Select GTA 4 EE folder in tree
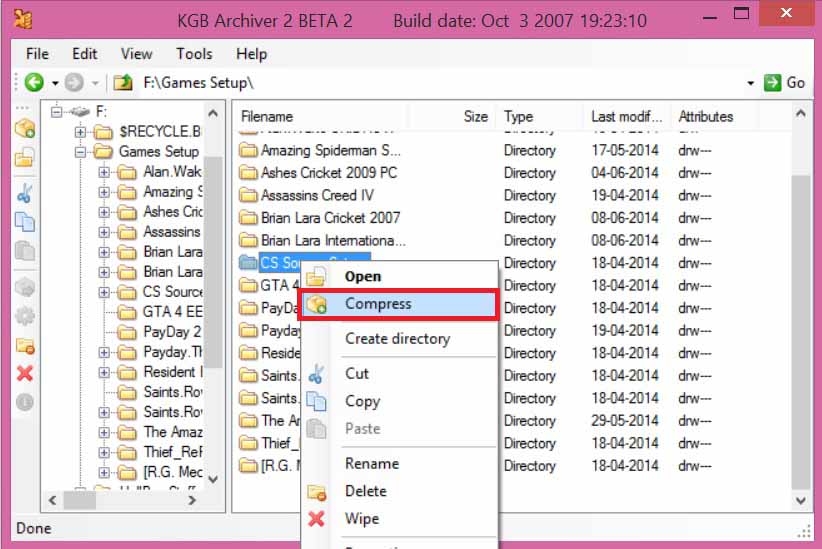 tap(160, 312)
